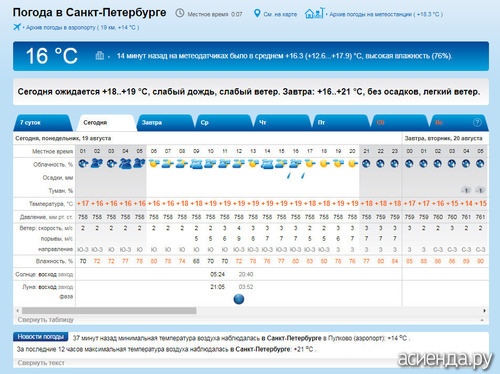Click the clock icon beside local time
The image size is (500, 374).
180,13
